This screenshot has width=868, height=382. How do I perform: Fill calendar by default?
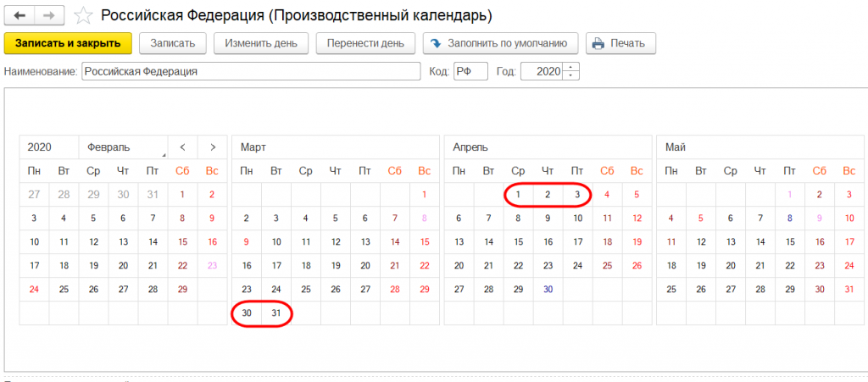click(x=501, y=43)
